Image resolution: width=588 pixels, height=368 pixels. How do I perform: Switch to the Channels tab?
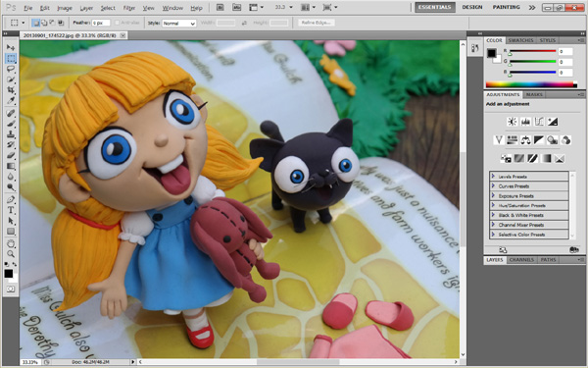[521, 259]
